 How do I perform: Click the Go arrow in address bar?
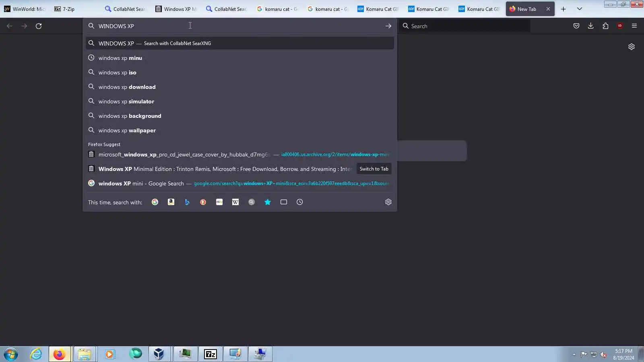(388, 26)
